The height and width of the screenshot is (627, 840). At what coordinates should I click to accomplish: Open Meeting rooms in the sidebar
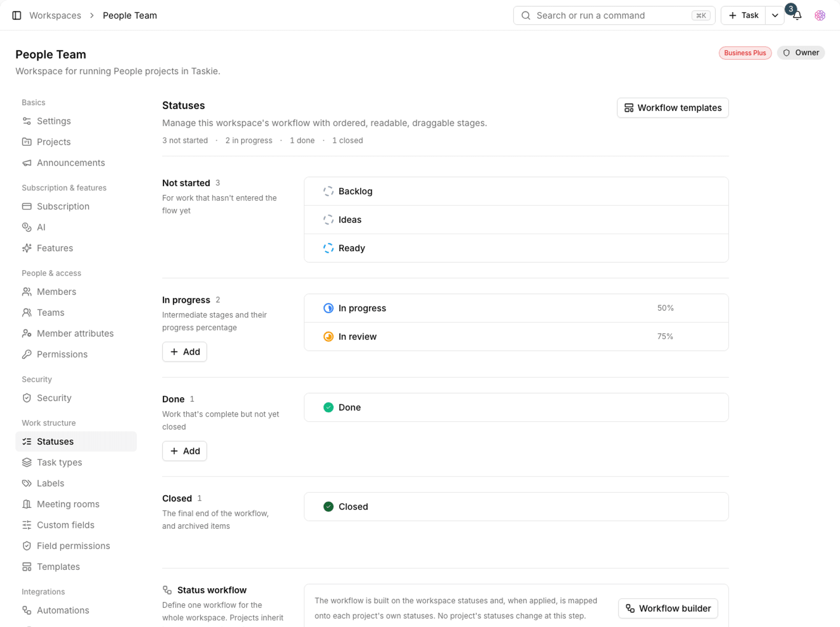pyautogui.click(x=76, y=504)
